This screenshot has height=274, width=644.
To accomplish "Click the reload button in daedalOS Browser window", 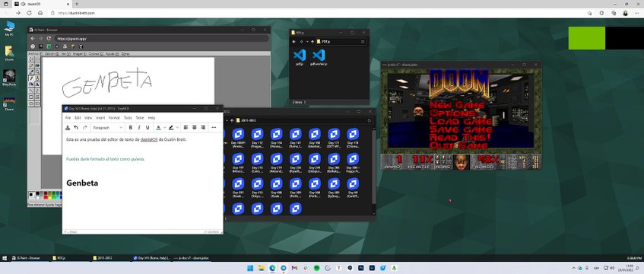I will [x=49, y=38].
